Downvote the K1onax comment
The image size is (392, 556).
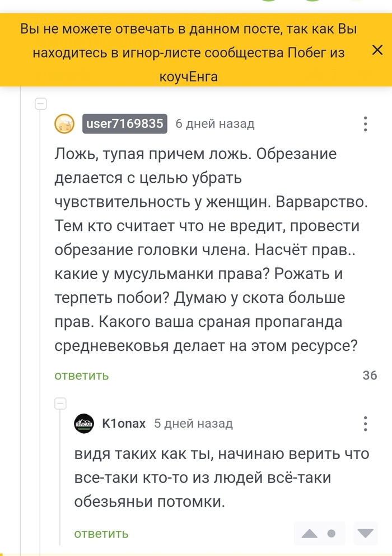pos(366,533)
